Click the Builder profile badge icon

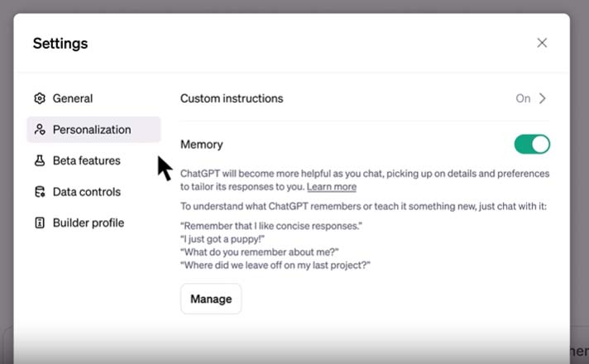tap(40, 223)
